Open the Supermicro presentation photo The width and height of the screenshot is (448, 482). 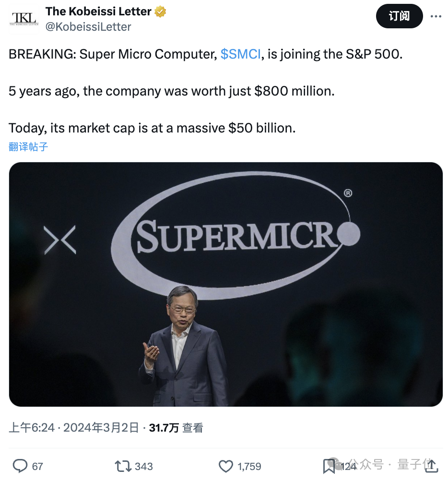(225, 284)
